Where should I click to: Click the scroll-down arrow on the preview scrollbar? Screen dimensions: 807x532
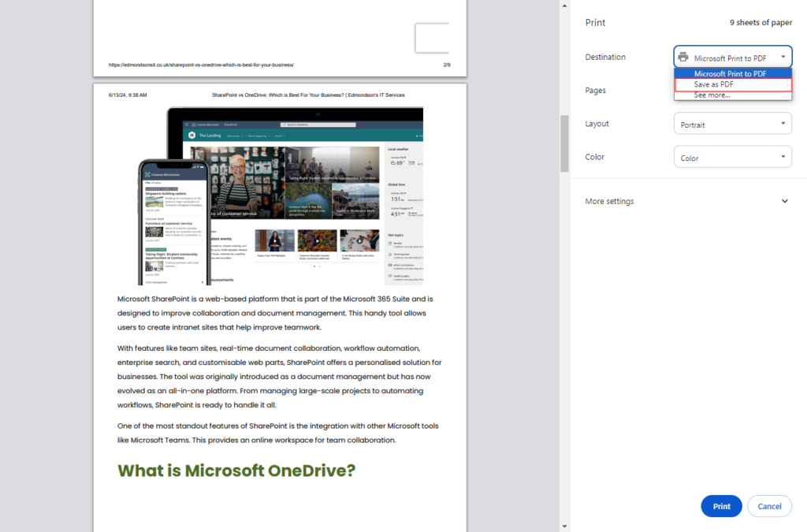click(x=563, y=526)
